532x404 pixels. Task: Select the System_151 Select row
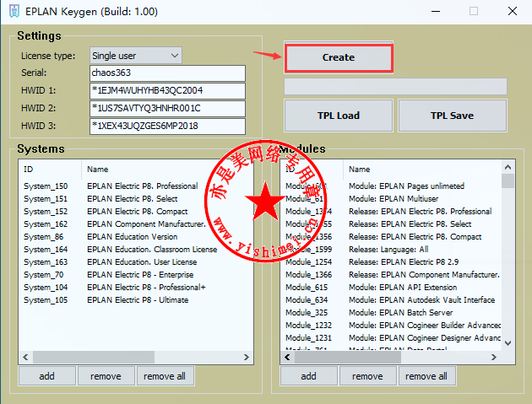coord(136,198)
